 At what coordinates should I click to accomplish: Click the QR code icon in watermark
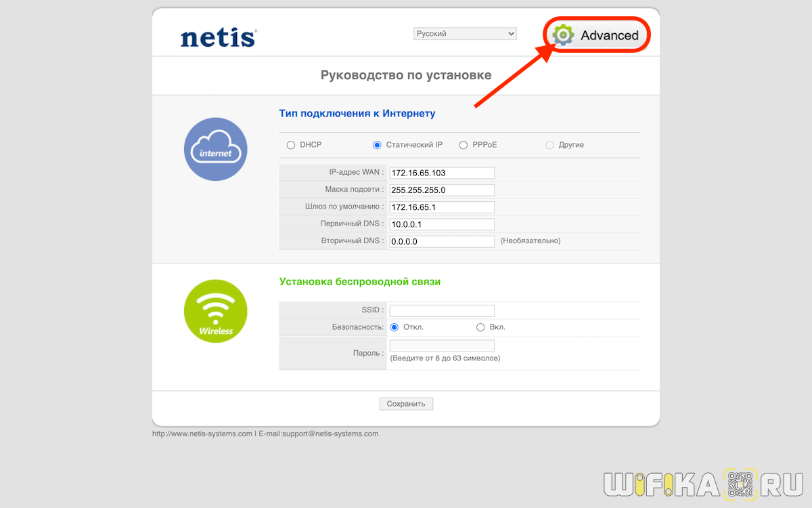(x=741, y=484)
